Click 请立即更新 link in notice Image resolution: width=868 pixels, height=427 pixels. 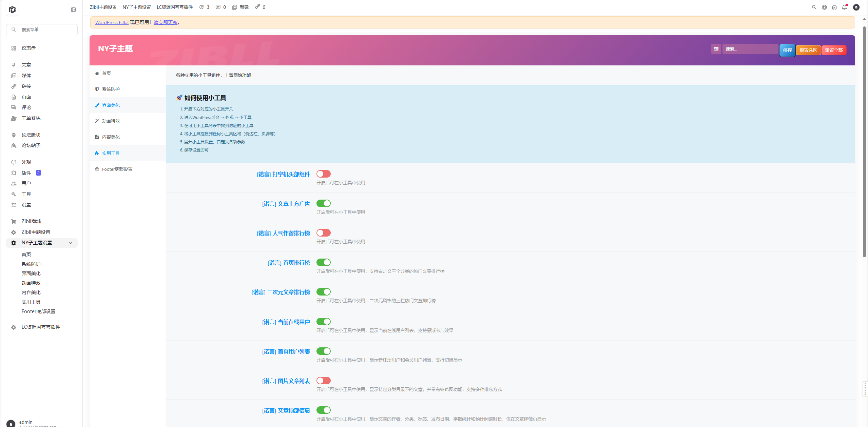166,22
